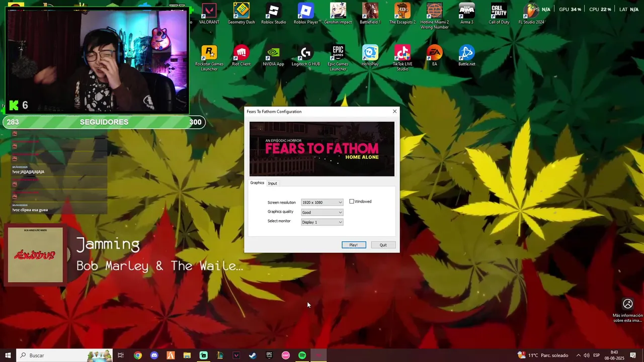This screenshot has width=644, height=362.
Task: Click the SEGUIDORES follower goal bar
Action: [104, 122]
